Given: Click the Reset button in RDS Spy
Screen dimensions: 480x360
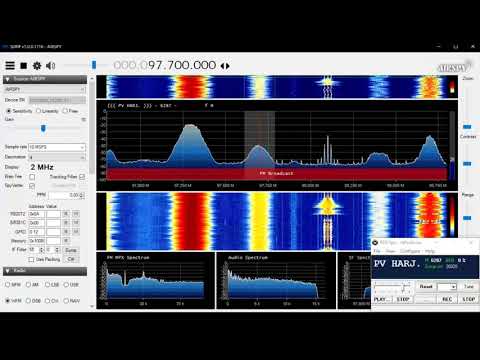Looking at the screenshot, I should pyautogui.click(x=426, y=287).
